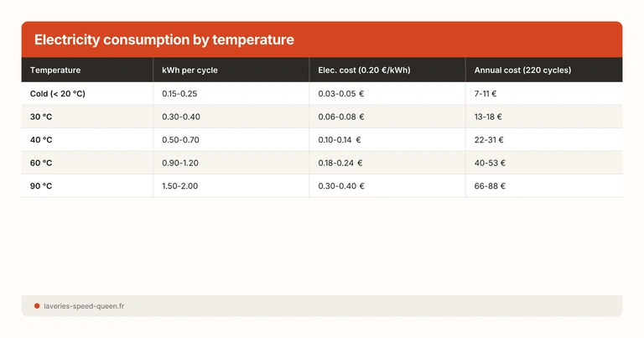This screenshot has width=644, height=338.
Task: Click the 7-11 € annual cost cell
Action: coord(486,94)
